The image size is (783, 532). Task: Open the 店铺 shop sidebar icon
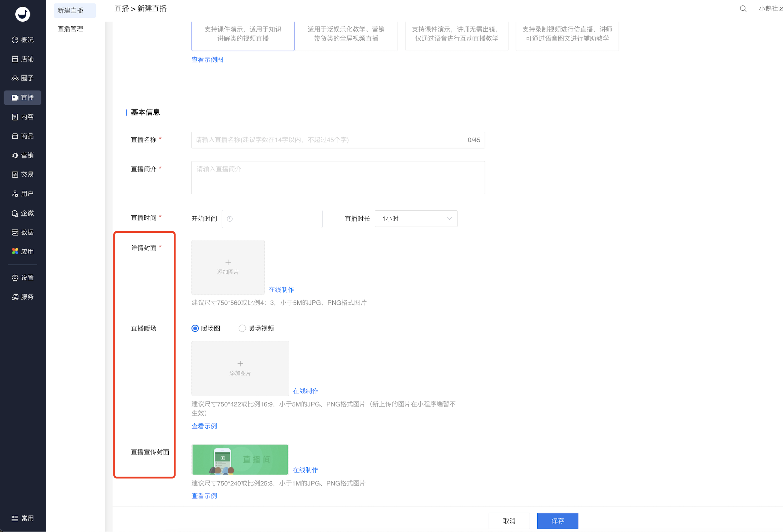coord(15,59)
